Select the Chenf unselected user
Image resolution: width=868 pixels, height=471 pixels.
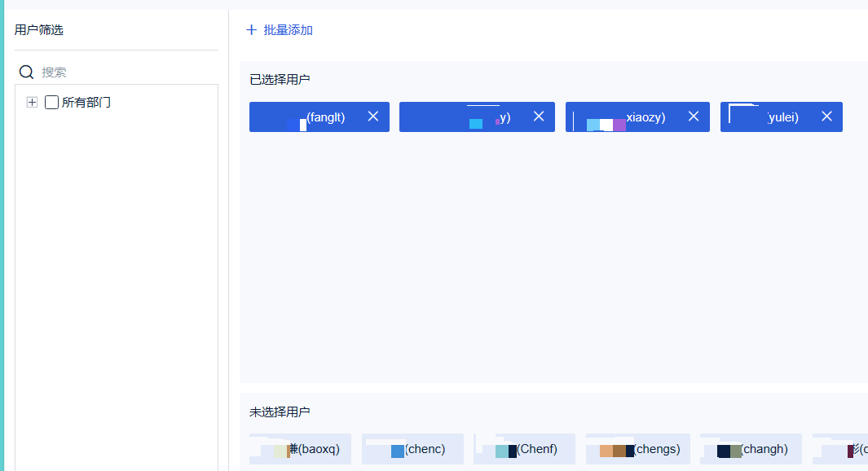[524, 449]
